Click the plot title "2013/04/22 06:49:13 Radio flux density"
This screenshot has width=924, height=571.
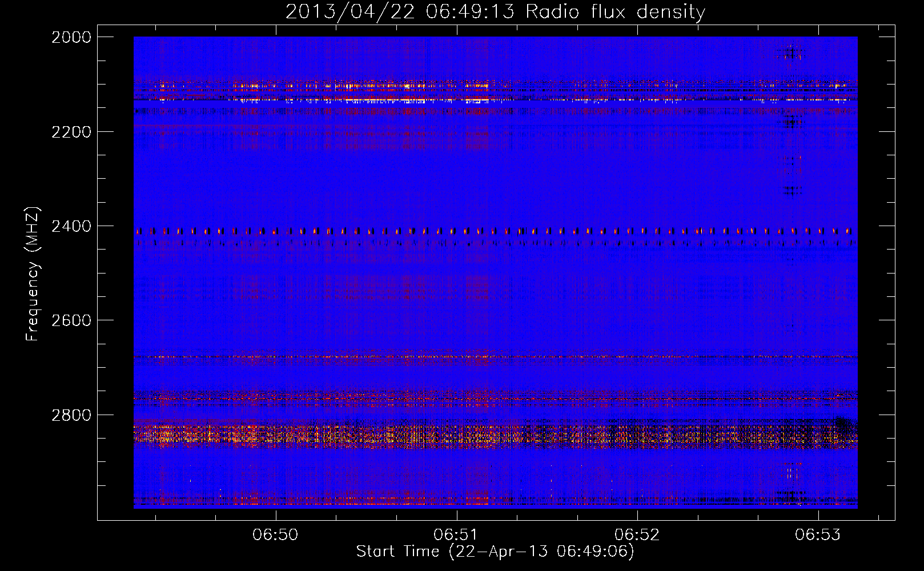(x=495, y=12)
